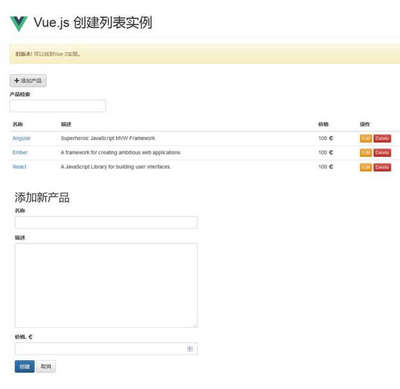Click 'A JavaScript Library for building user interfaces.'

(116, 167)
